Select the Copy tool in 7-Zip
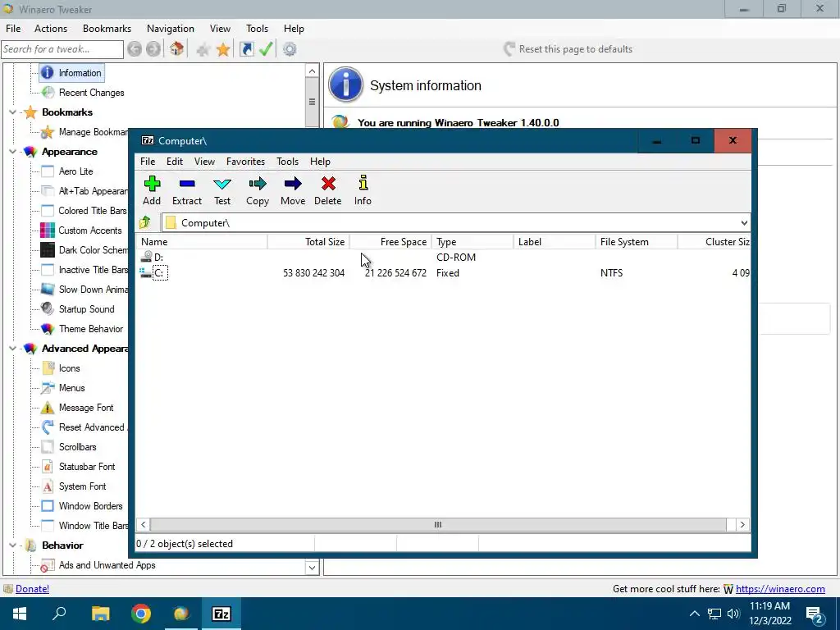This screenshot has width=840, height=630. (x=258, y=190)
